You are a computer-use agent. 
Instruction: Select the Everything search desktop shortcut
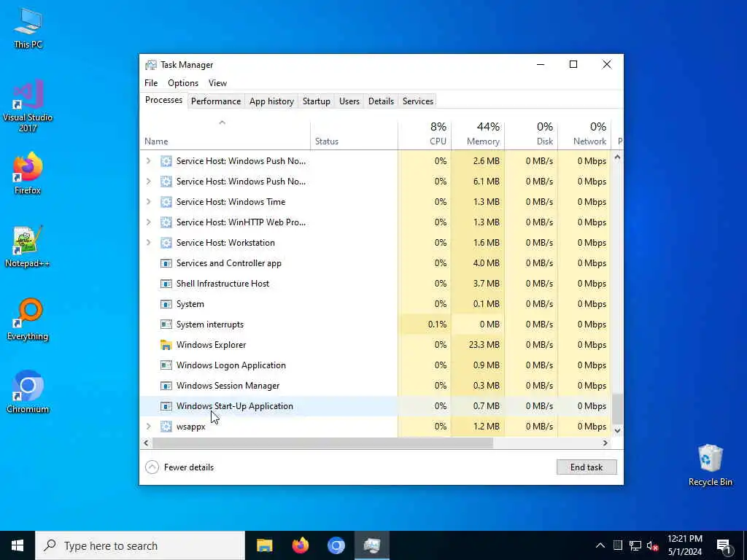[28, 319]
